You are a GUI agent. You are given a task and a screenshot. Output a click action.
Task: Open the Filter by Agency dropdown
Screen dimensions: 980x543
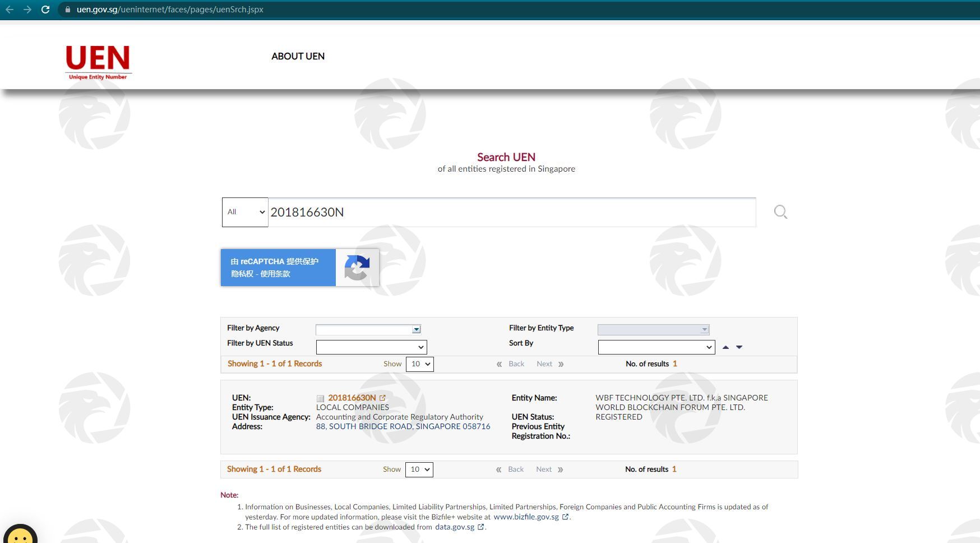pyautogui.click(x=368, y=330)
